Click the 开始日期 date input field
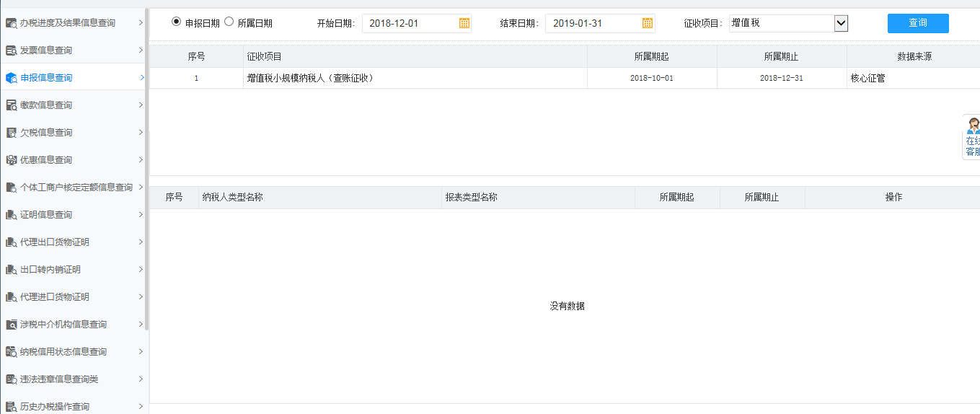Viewport: 980px width, 414px height. [x=411, y=23]
